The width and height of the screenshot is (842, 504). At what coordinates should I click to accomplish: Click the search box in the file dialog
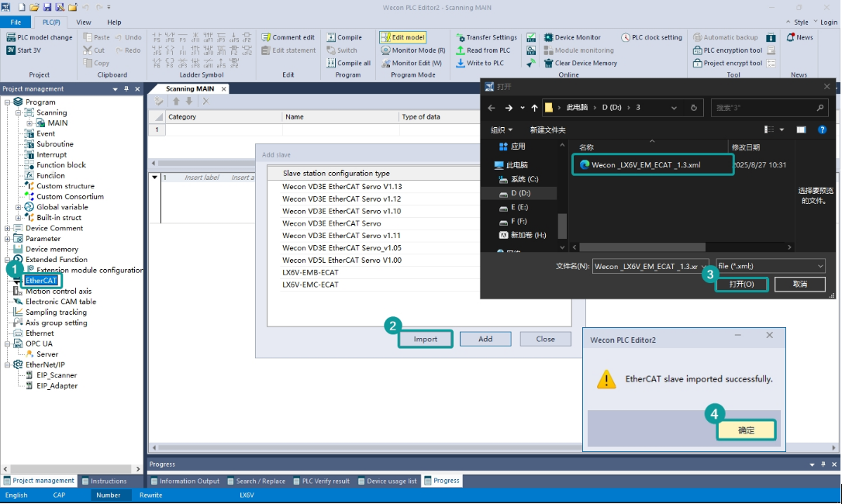pyautogui.click(x=769, y=108)
